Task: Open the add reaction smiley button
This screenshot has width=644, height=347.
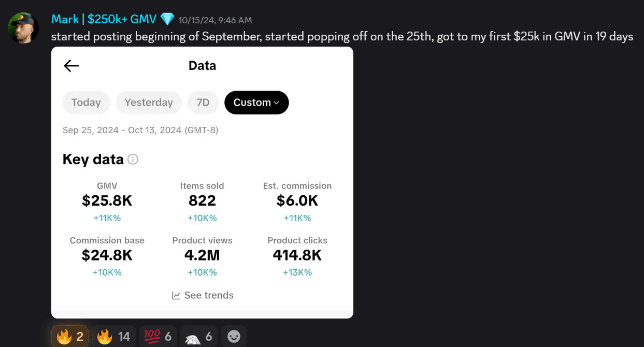Action: (234, 337)
